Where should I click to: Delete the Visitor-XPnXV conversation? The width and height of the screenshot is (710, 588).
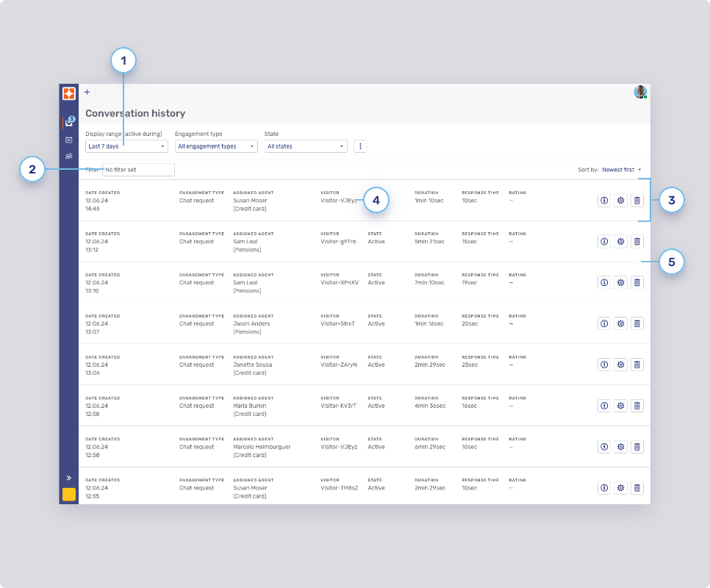point(637,282)
